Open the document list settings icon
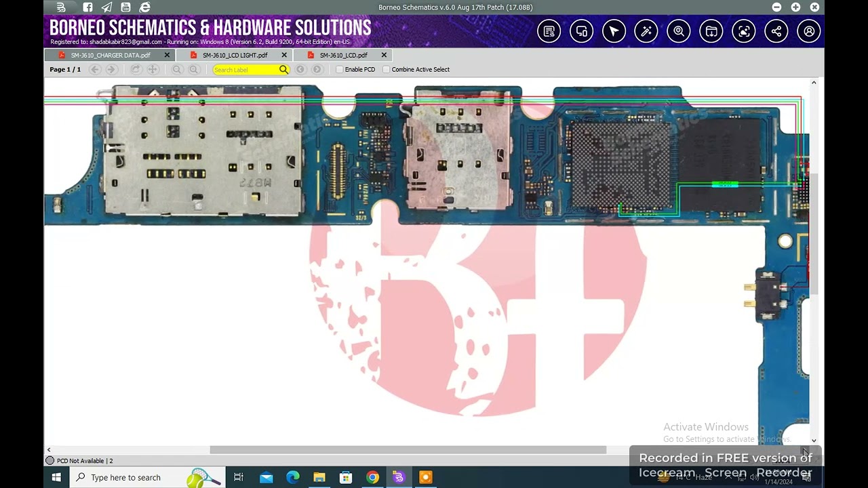 coord(549,31)
